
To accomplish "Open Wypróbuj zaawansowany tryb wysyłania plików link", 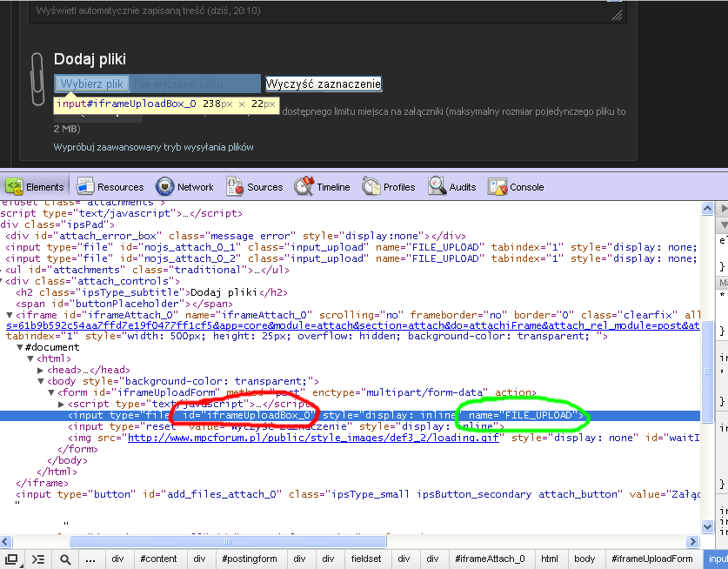I will [153, 147].
